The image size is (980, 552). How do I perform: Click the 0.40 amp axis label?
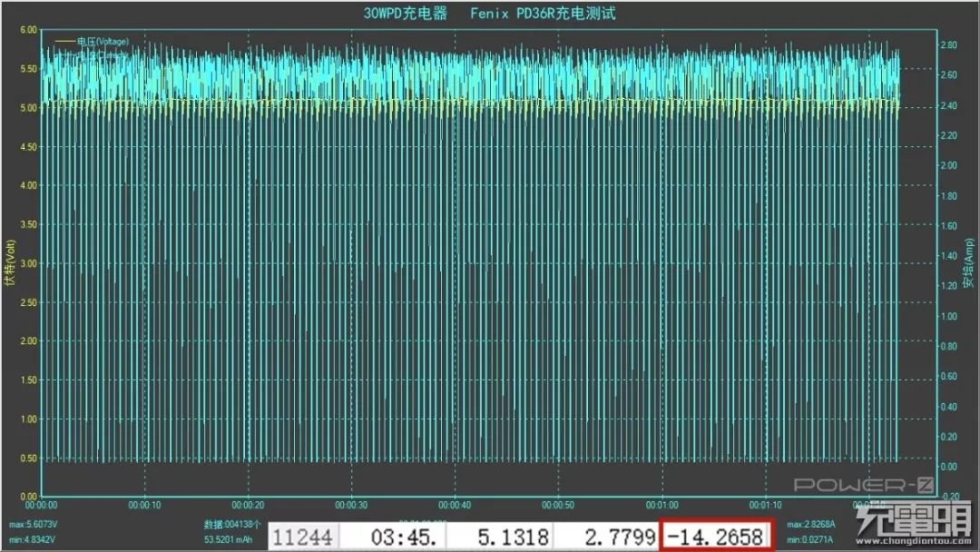(x=949, y=407)
